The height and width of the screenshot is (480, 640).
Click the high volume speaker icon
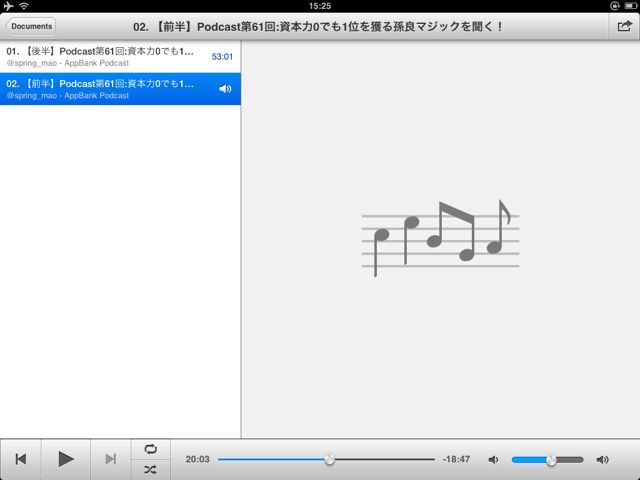click(x=602, y=460)
